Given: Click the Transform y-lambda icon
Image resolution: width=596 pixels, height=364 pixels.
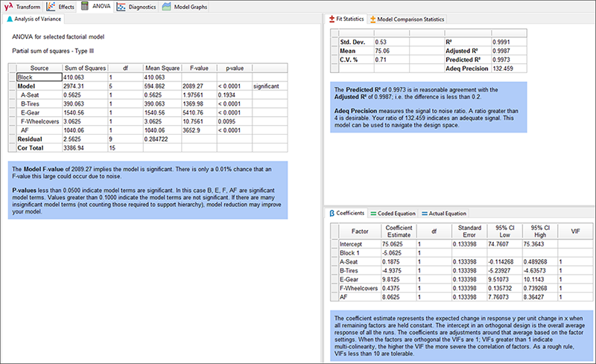Looking at the screenshot, I should (9, 6).
